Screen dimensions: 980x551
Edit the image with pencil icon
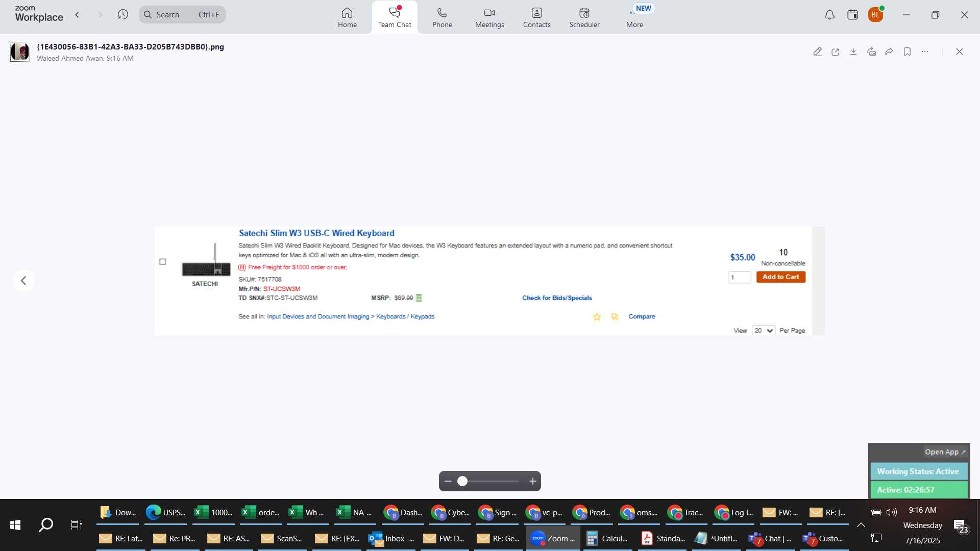pos(817,52)
